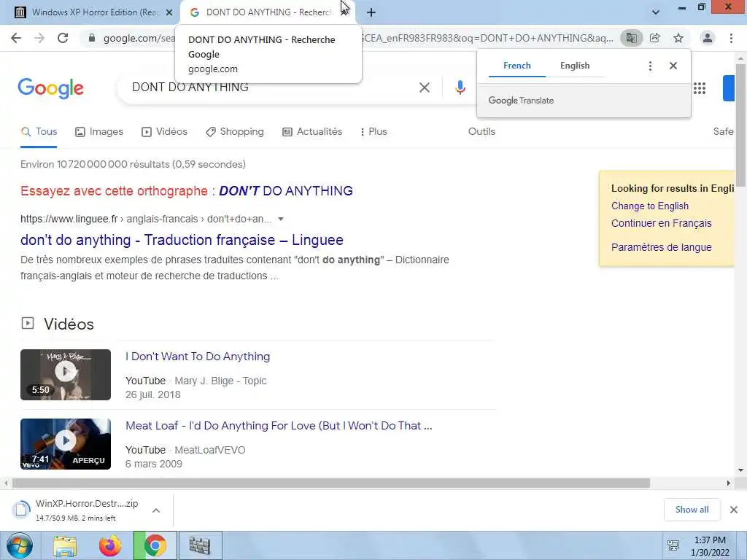
Task: Click Show all downloads button
Action: click(x=692, y=510)
